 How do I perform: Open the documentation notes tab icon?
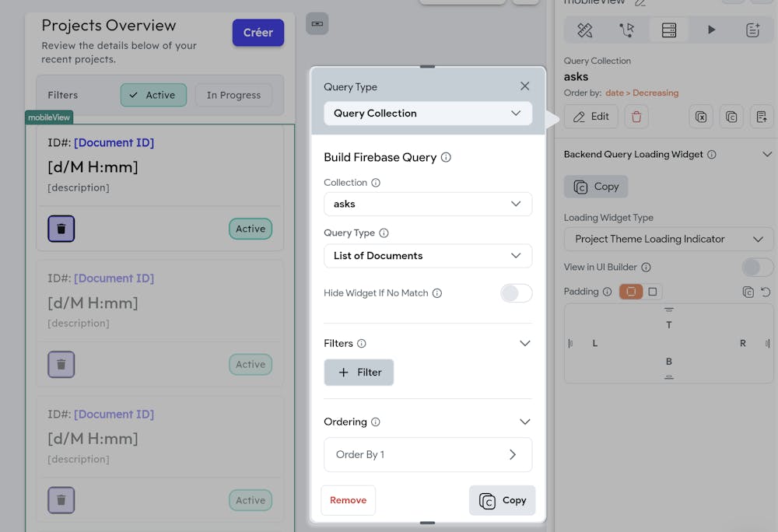coord(752,30)
